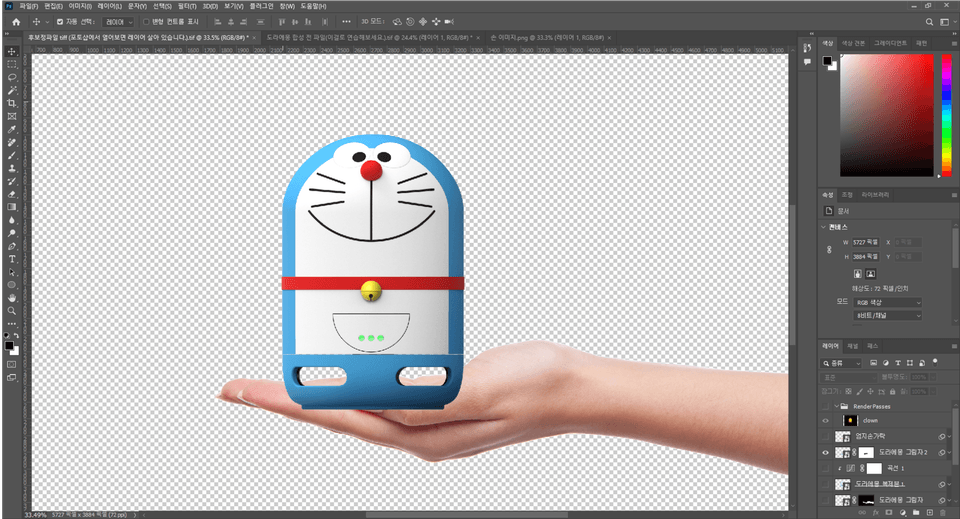Select the Spot Healing Brush tool
Screen dimensions: 960x519
(12, 142)
